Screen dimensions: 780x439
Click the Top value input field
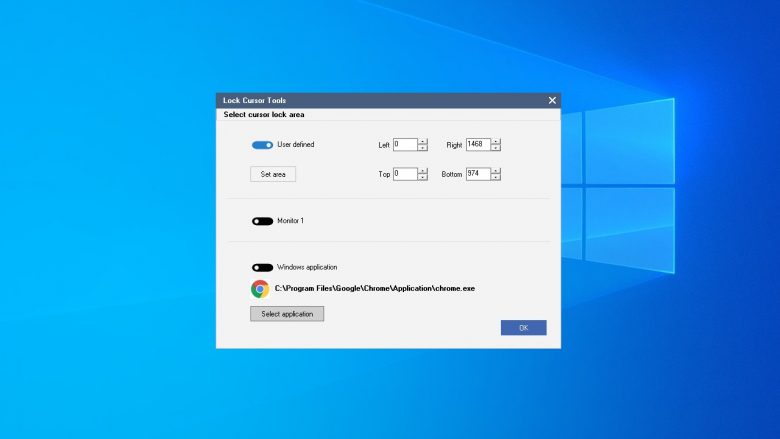coord(405,174)
